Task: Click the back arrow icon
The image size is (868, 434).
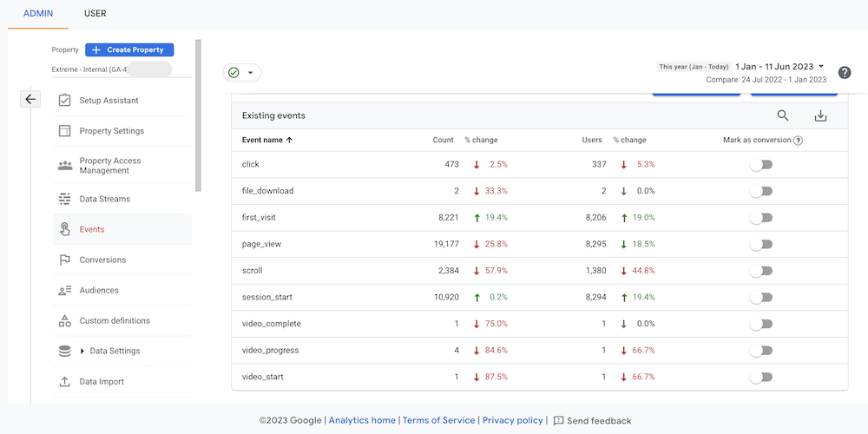Action: pos(30,99)
